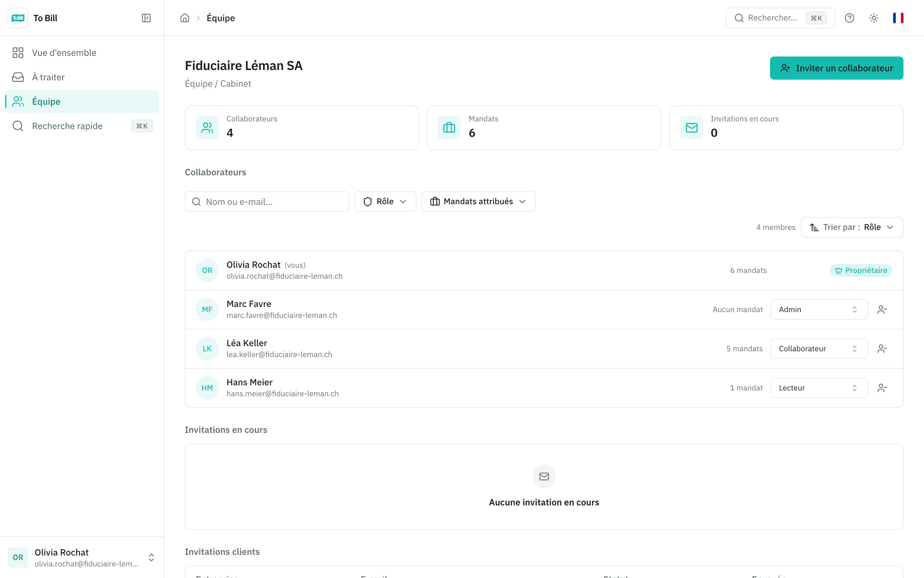Click the Propriétaire badge
Viewport: 924px width, 578px height.
click(x=860, y=270)
